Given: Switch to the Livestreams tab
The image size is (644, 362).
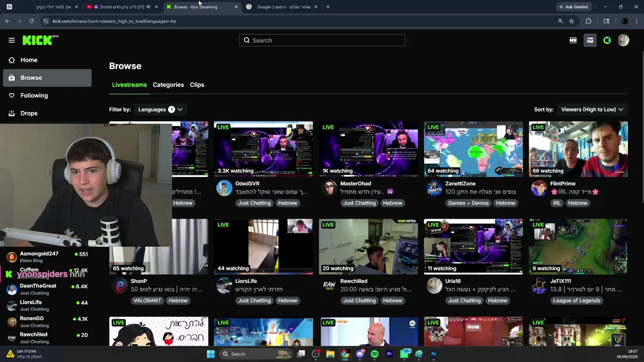Looking at the screenshot, I should pos(129,84).
